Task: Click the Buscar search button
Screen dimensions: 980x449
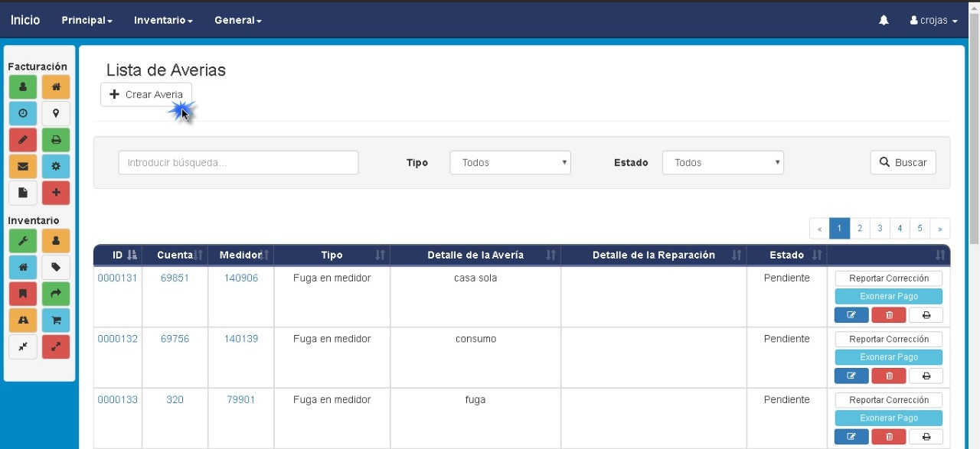Action: click(903, 162)
